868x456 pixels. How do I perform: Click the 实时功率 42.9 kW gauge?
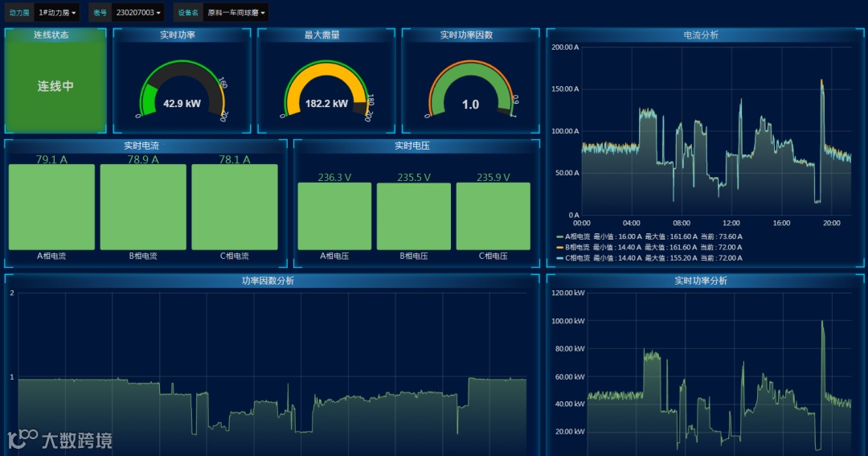click(x=182, y=90)
